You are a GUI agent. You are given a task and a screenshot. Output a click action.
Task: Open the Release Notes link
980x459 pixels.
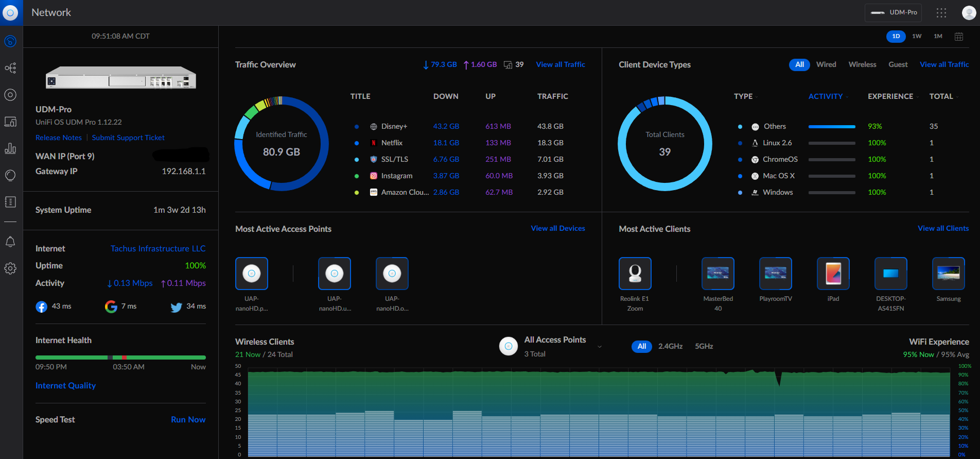(59, 138)
